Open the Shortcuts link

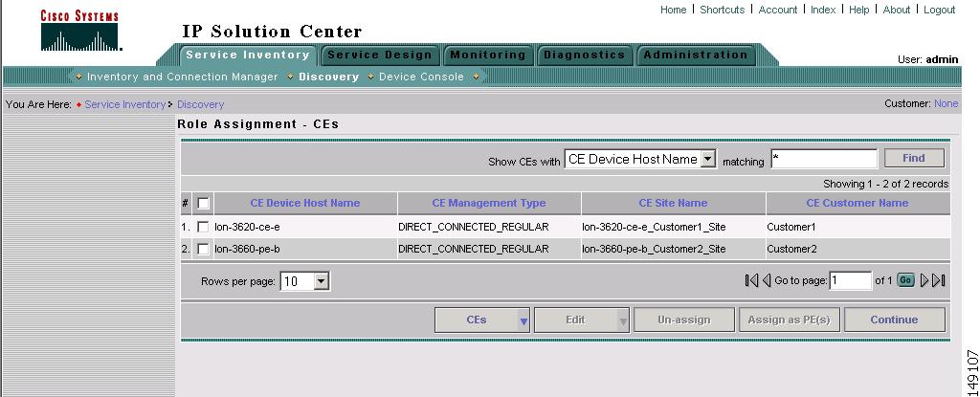[x=722, y=10]
